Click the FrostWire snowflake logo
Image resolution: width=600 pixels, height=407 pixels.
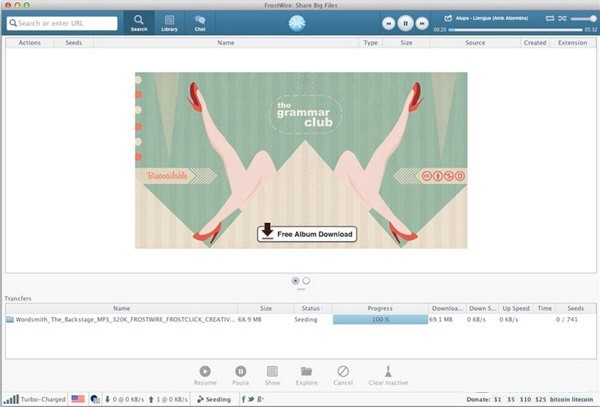pyautogui.click(x=297, y=23)
